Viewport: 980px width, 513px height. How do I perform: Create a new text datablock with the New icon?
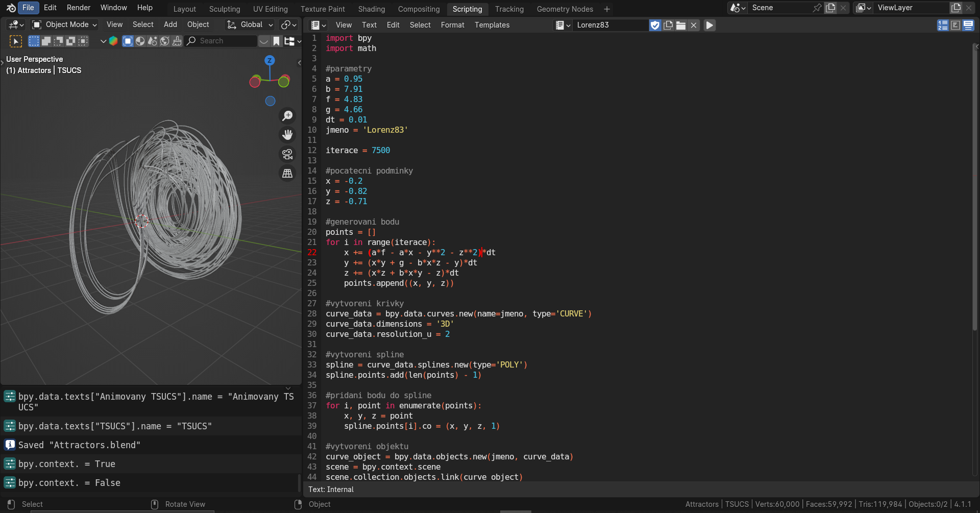click(x=668, y=25)
